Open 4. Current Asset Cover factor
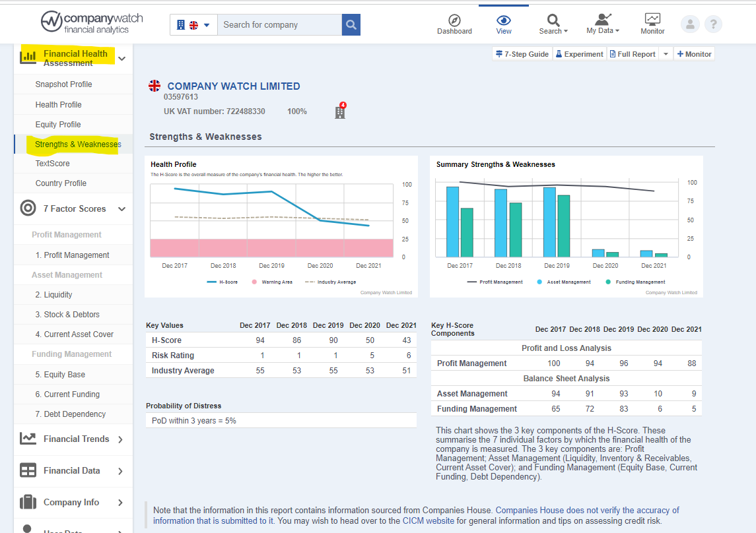756x533 pixels. tap(74, 334)
